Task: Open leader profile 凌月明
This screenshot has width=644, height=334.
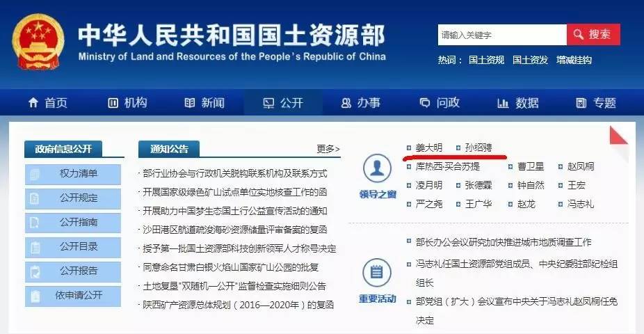Action: tap(429, 185)
